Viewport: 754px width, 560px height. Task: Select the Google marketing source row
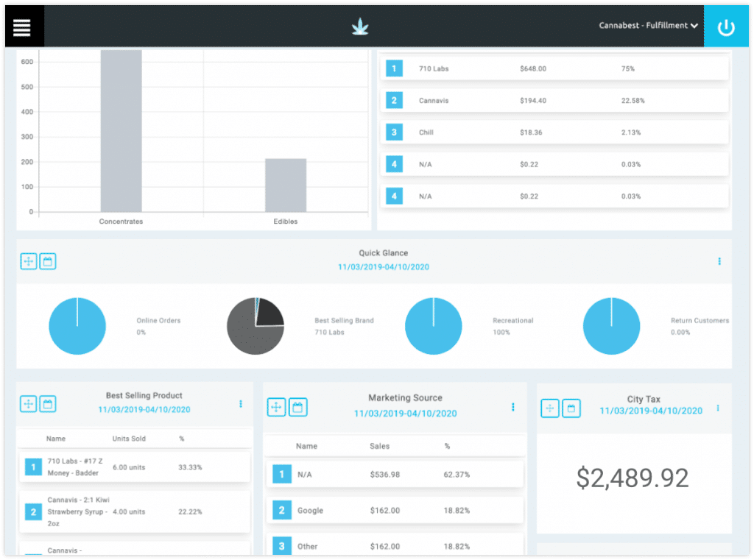coord(394,511)
